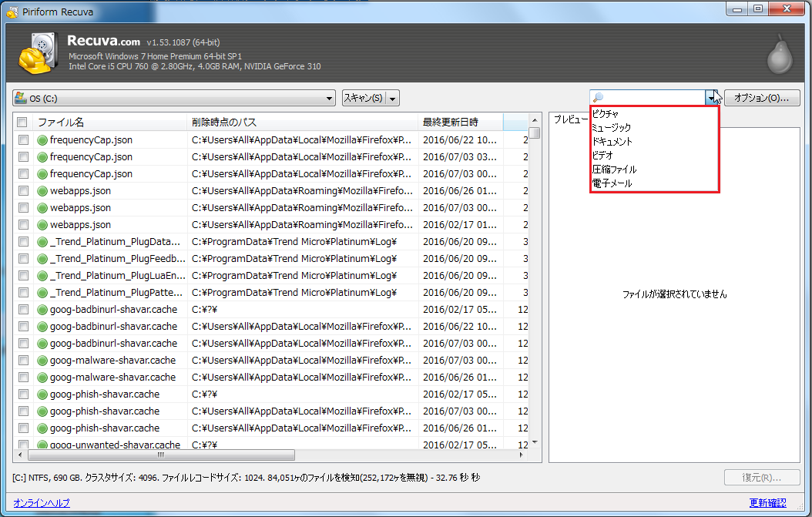
Task: Click the ファイルが選択されていません preview message
Action: [x=674, y=294]
